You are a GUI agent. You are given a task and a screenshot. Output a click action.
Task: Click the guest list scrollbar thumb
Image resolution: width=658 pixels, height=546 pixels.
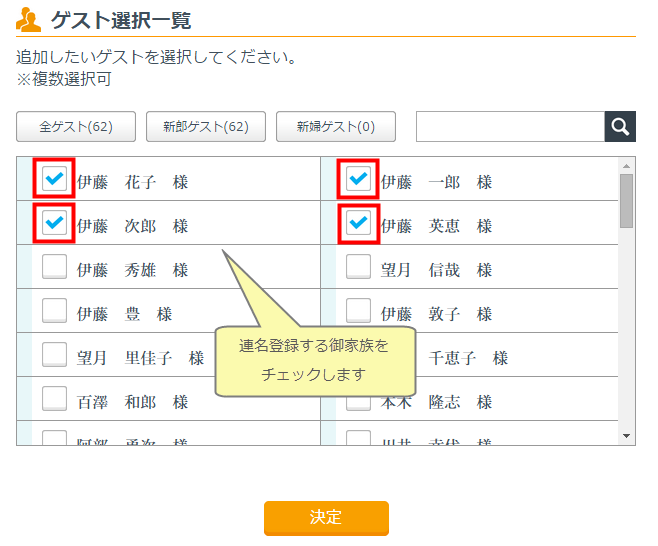[627, 200]
